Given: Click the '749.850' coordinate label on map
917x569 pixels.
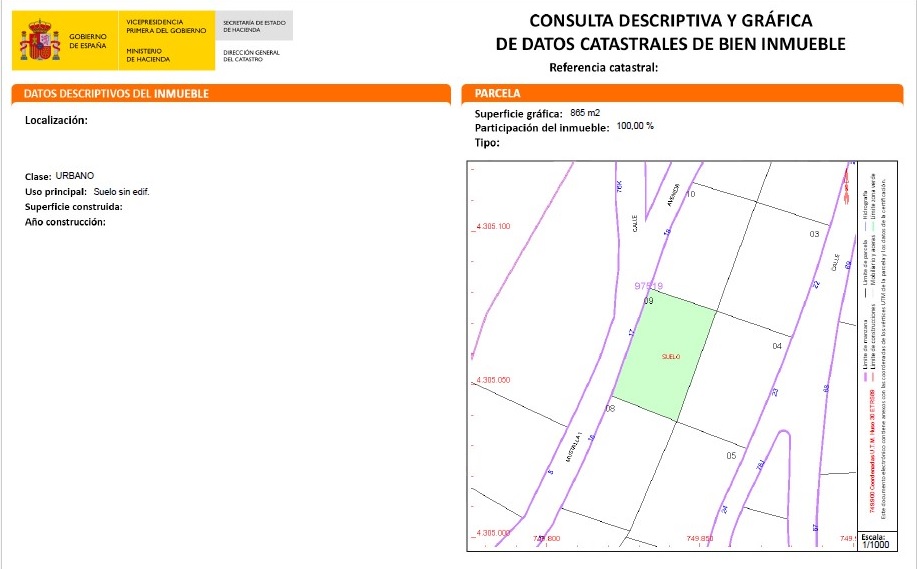Looking at the screenshot, I should (699, 539).
